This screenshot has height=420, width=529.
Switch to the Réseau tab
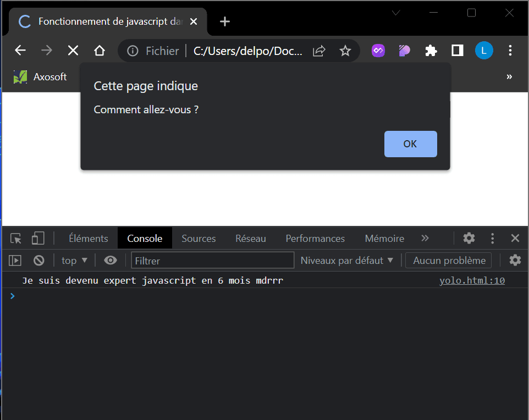[250, 239]
